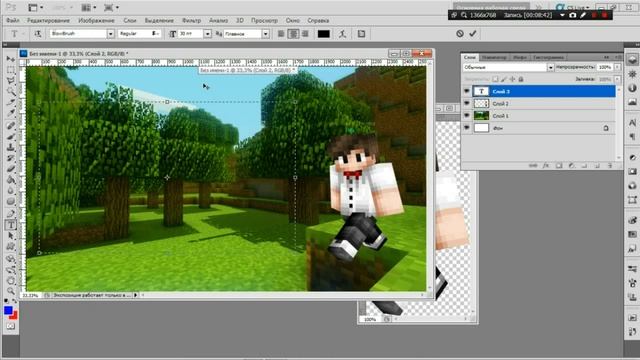Select the Spot Healing Brush tool
This screenshot has width=640, height=360.
(x=11, y=126)
